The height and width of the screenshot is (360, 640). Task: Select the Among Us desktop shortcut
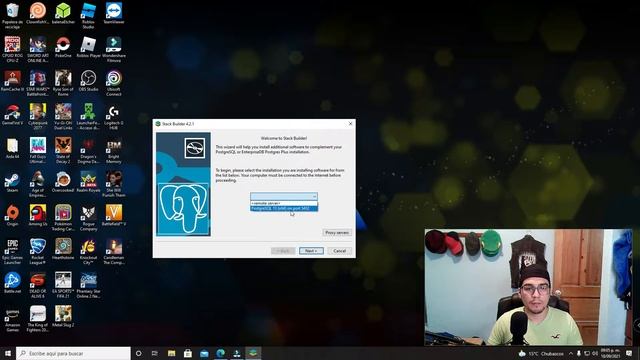[38, 216]
